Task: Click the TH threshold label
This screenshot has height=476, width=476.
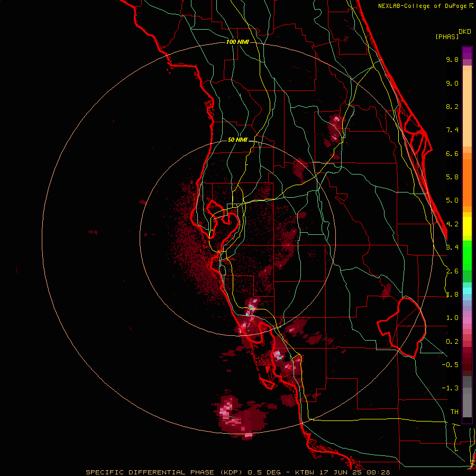Action: pyautogui.click(x=454, y=412)
